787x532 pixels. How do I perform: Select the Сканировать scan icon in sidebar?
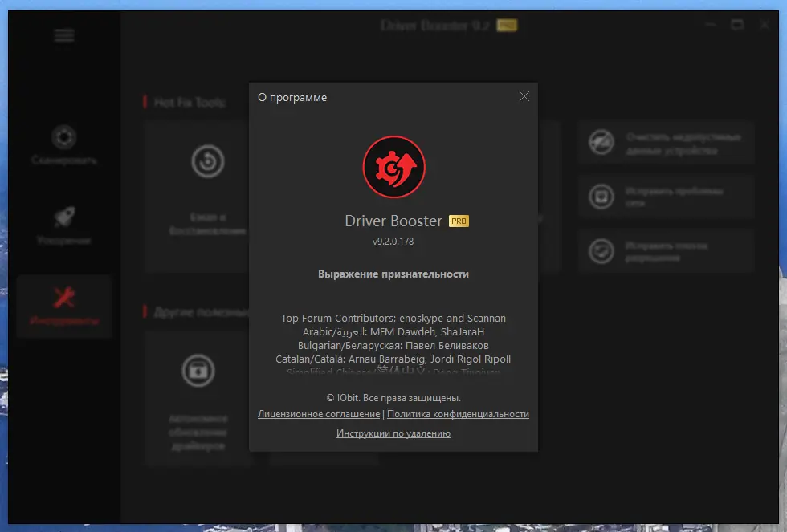[x=64, y=136]
